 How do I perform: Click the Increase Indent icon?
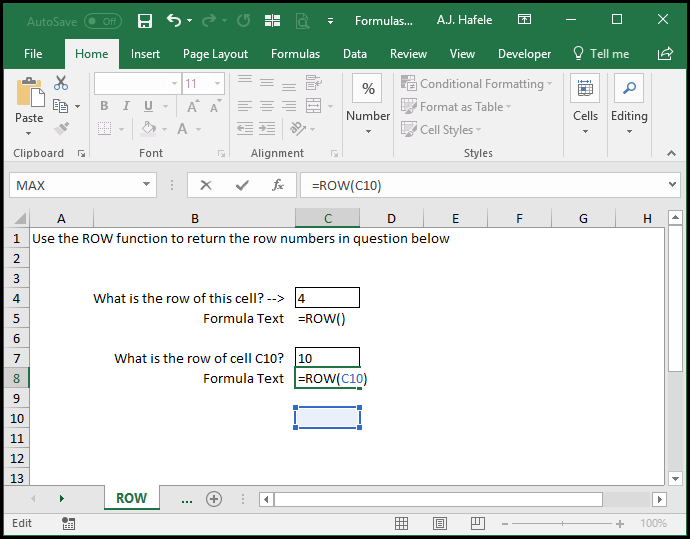[267, 129]
